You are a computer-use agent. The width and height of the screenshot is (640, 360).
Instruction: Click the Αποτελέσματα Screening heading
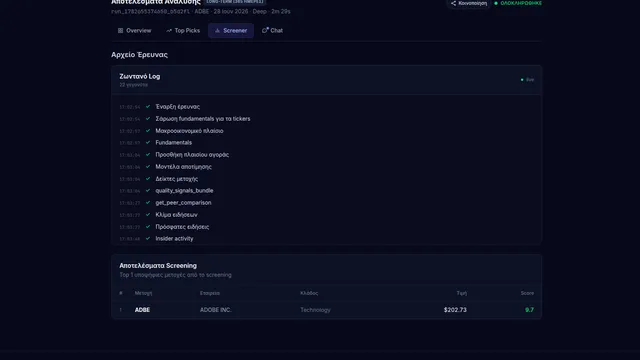point(158,266)
